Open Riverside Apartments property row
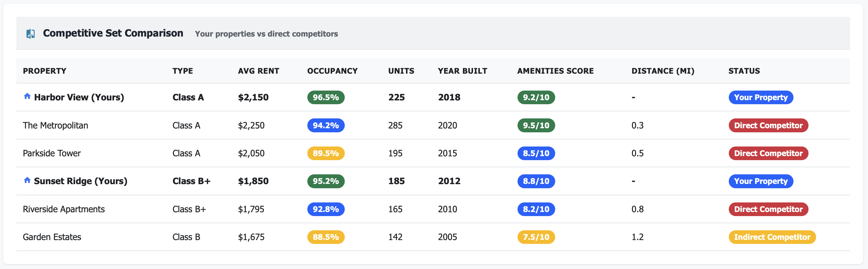 pos(64,209)
